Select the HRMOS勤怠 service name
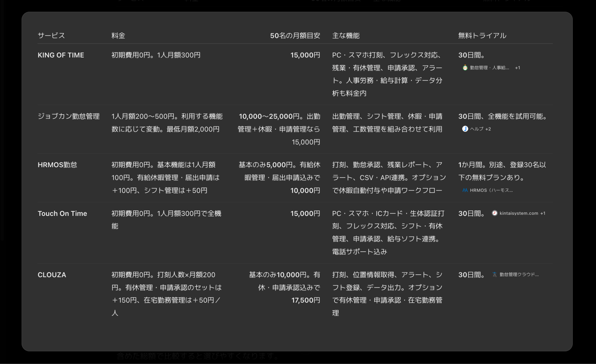The width and height of the screenshot is (596, 364). click(57, 165)
